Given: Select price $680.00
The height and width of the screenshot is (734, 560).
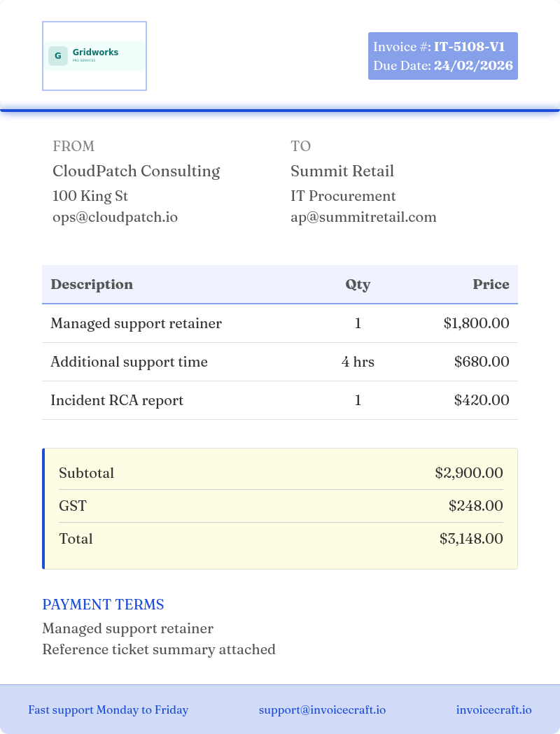Looking at the screenshot, I should (482, 362).
